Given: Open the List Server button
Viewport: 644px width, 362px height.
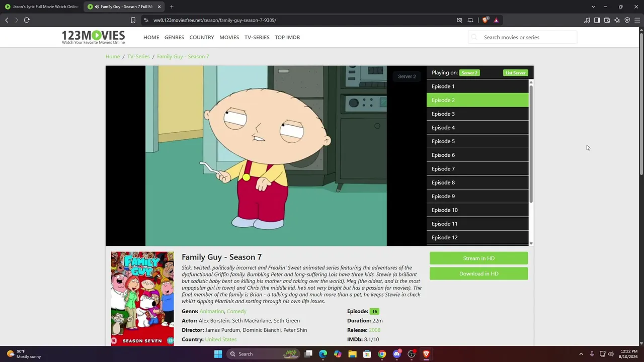Looking at the screenshot, I should pos(516,73).
